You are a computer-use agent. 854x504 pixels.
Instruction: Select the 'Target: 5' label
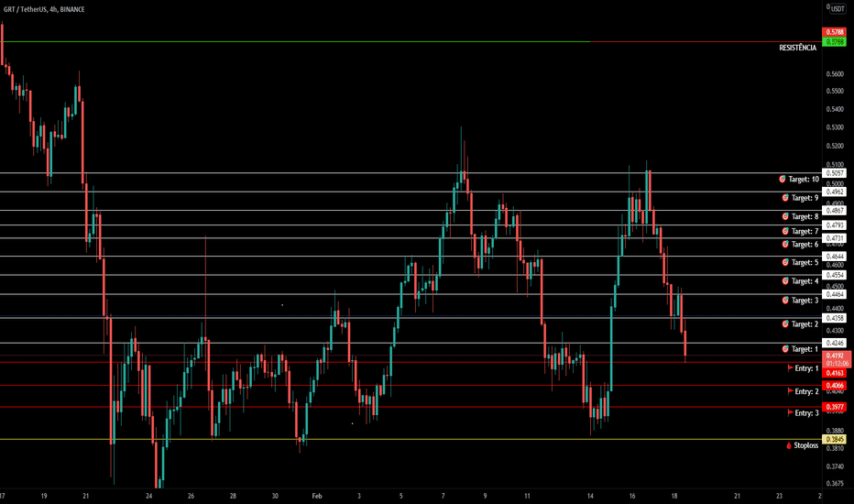[805, 262]
